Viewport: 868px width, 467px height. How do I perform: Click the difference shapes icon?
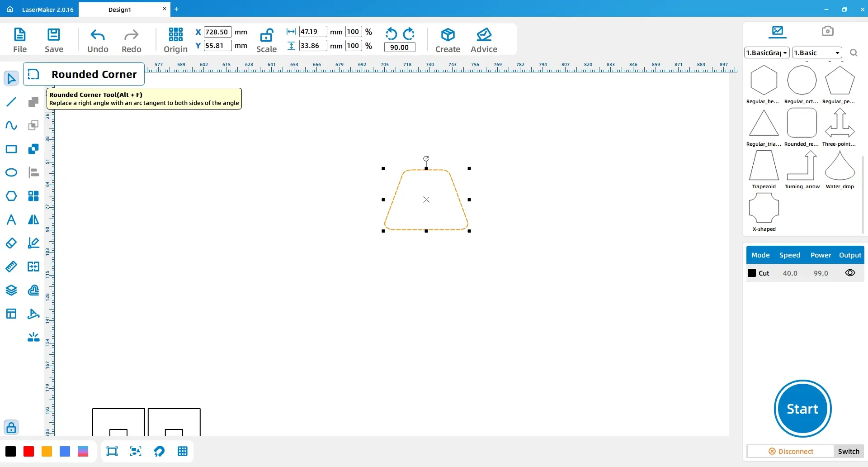(33, 125)
